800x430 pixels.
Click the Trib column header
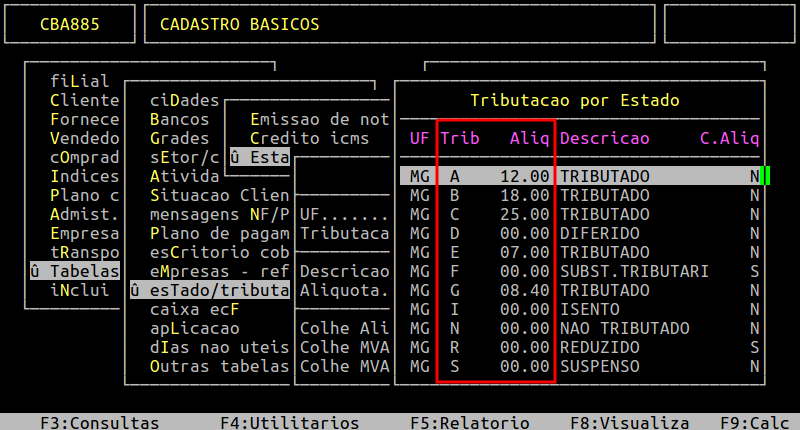[x=460, y=138]
